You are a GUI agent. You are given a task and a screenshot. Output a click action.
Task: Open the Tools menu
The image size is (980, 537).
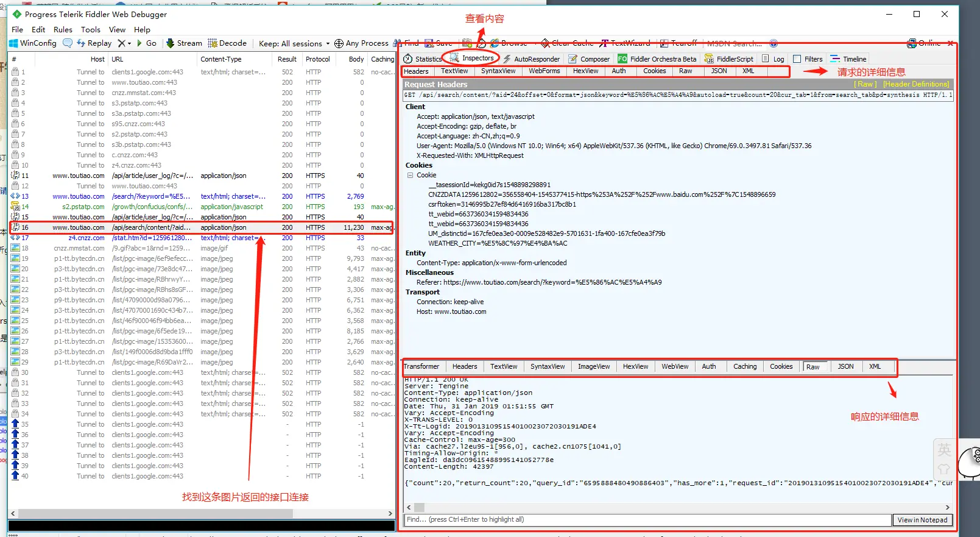90,29
